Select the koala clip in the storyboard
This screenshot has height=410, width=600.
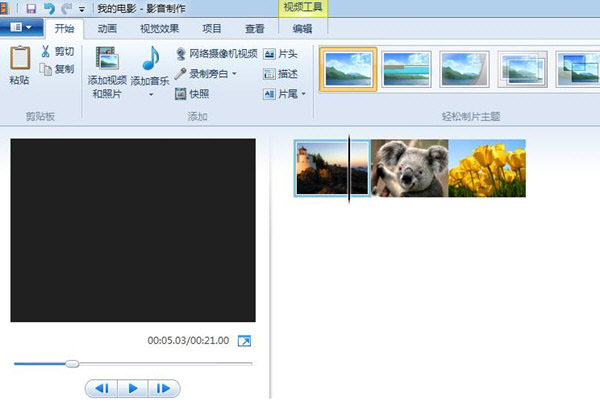point(410,168)
